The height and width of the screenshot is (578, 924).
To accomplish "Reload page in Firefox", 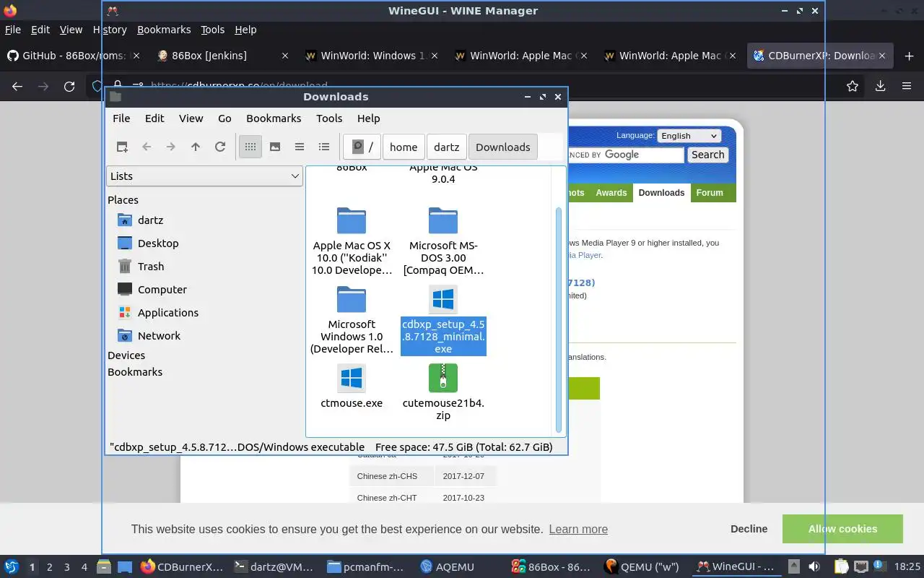I will [x=69, y=86].
